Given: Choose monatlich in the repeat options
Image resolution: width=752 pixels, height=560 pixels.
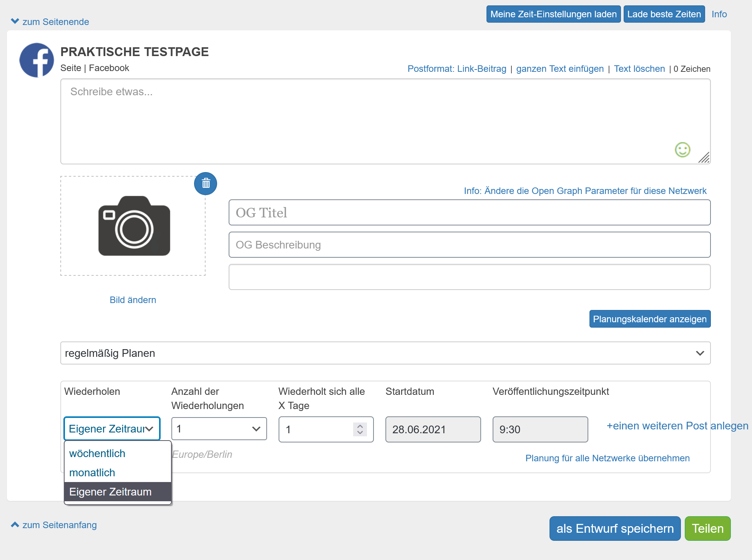Looking at the screenshot, I should click(x=92, y=473).
